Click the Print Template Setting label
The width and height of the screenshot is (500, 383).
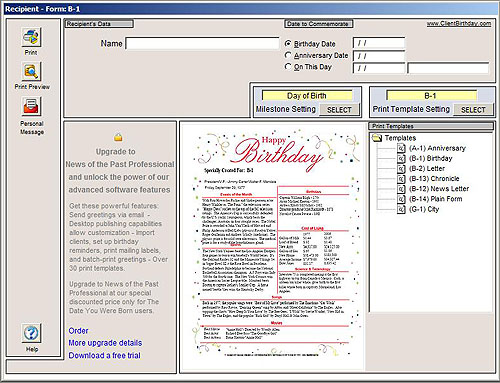pos(411,109)
